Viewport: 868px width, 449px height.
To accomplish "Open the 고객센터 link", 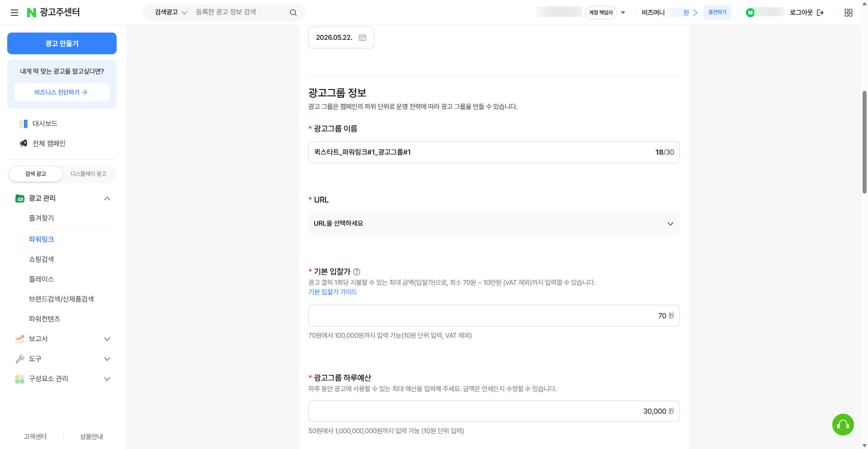I will tap(35, 437).
